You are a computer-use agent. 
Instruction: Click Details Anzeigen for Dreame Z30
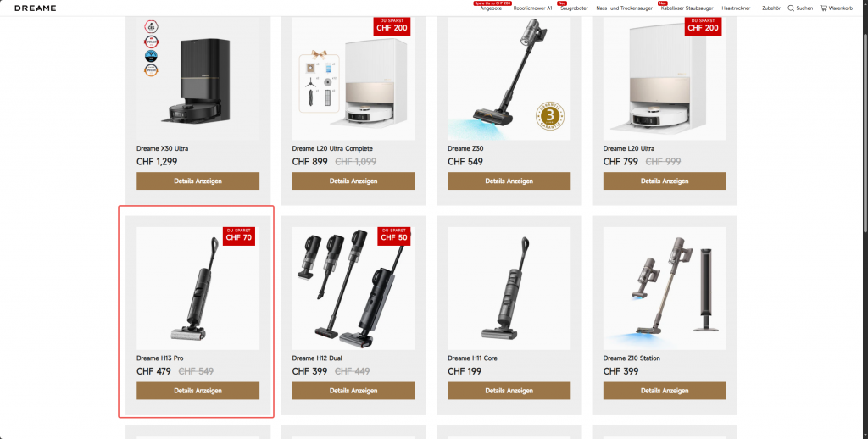509,181
